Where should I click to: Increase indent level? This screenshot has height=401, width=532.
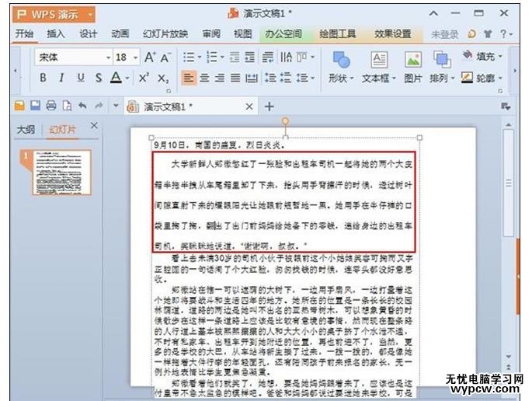pos(250,57)
